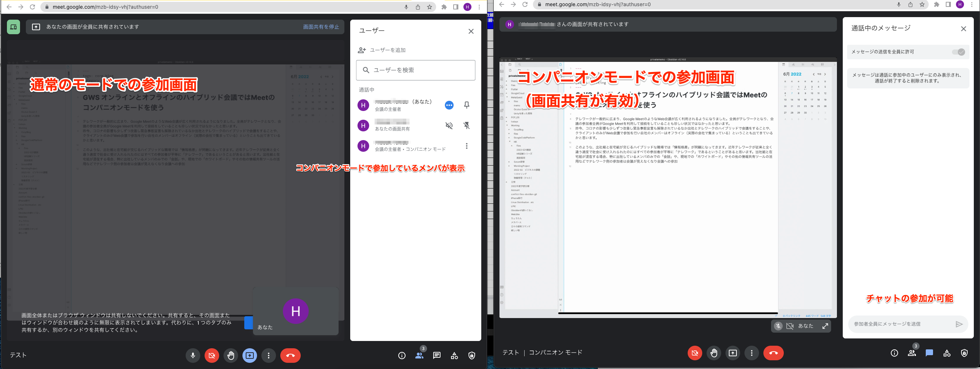Close 通話中のメッセージ chat panel
980x369 pixels.
pos(963,28)
